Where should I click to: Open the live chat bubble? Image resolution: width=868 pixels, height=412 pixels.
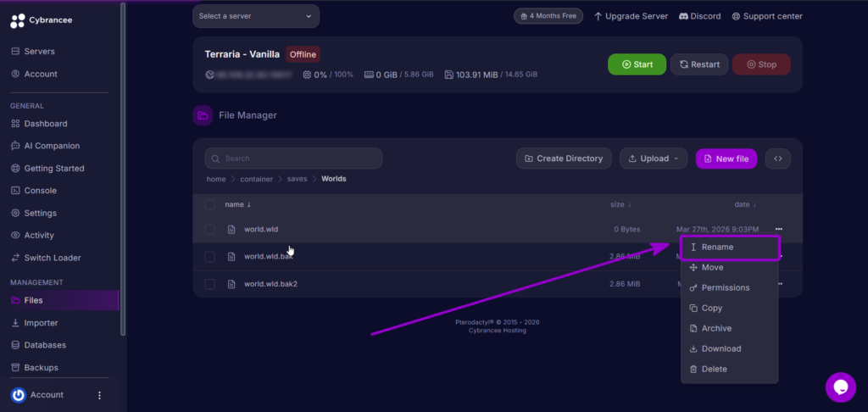pos(840,387)
